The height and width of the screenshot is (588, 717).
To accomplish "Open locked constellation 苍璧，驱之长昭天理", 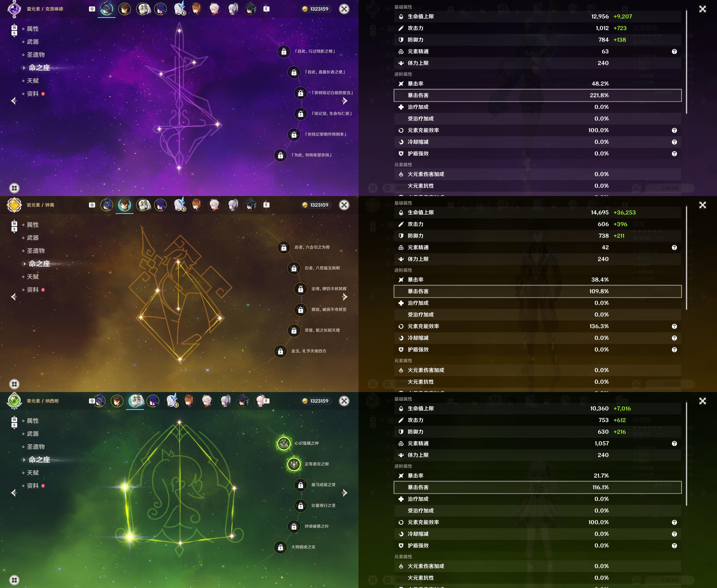I will click(294, 331).
